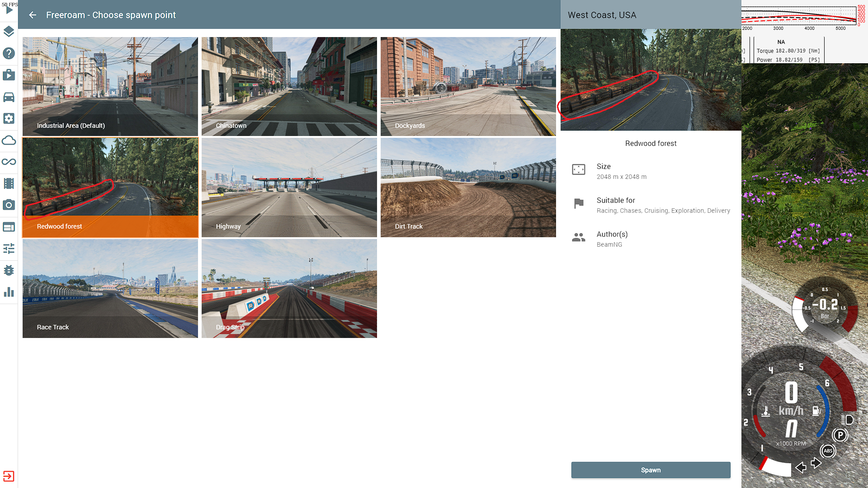Click the Spawn button
This screenshot has width=868, height=488.
(651, 470)
